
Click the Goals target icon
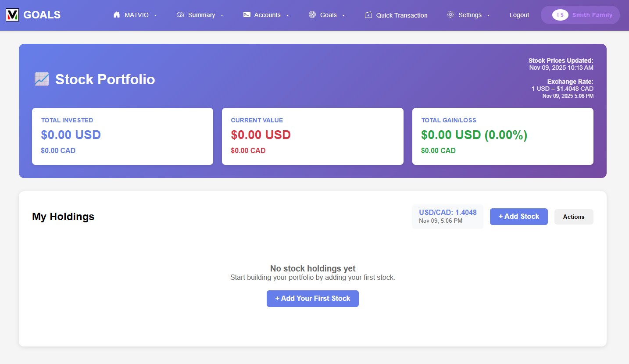pyautogui.click(x=312, y=15)
